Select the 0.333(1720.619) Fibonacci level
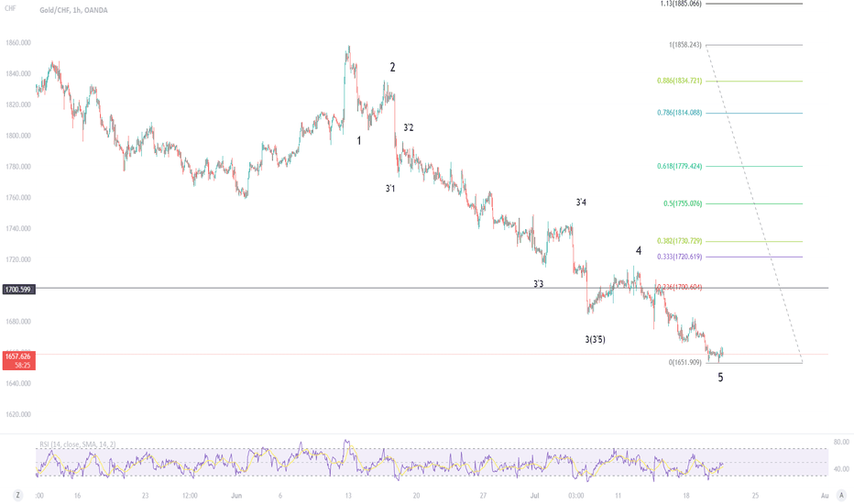854x504 pixels. point(679,257)
